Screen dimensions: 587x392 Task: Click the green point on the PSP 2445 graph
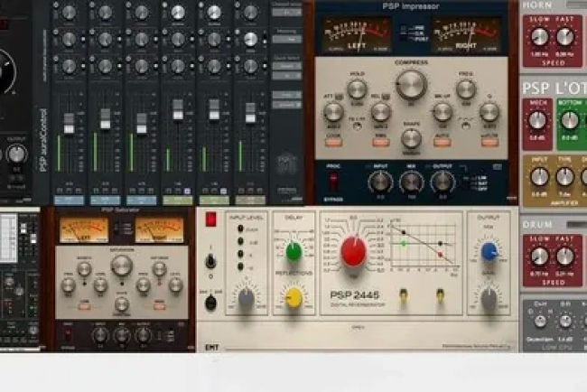pyautogui.click(x=404, y=244)
